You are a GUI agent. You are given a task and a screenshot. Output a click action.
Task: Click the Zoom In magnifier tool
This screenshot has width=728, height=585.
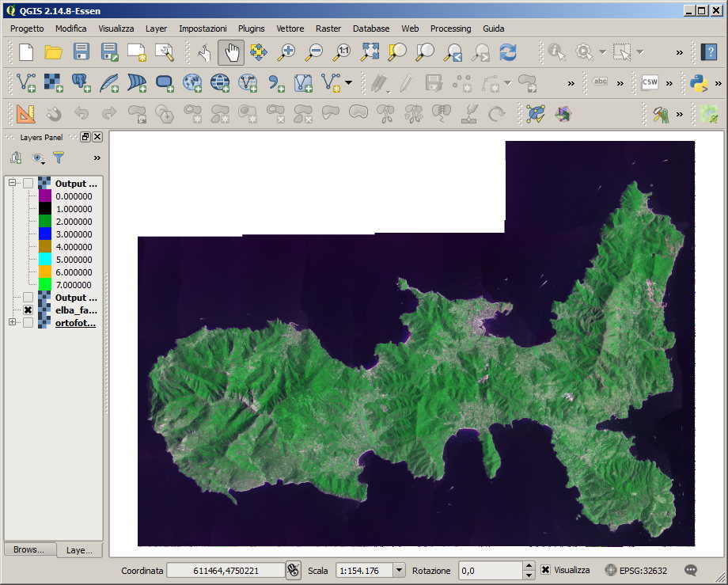coord(286,52)
